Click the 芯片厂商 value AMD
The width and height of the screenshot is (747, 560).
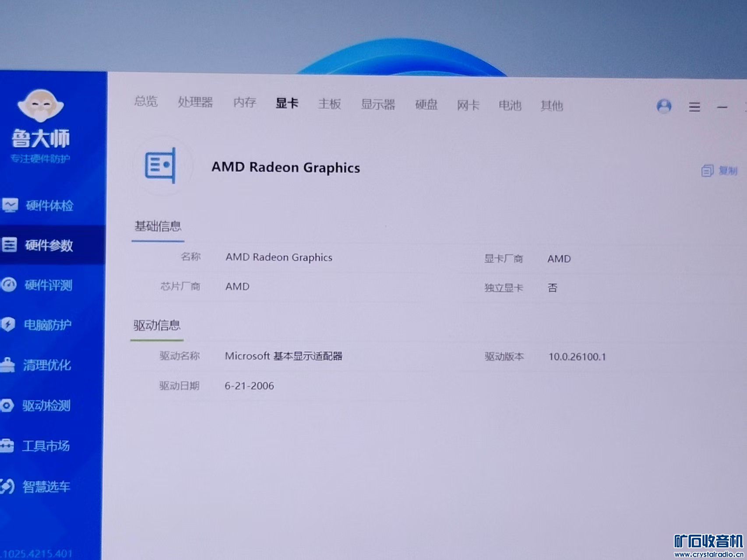(237, 286)
